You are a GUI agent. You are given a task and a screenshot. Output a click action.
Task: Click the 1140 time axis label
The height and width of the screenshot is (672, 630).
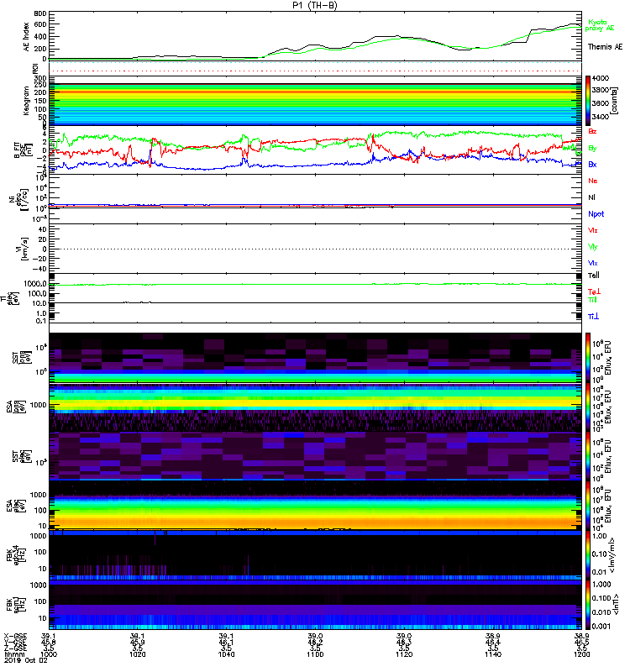[x=493, y=654]
